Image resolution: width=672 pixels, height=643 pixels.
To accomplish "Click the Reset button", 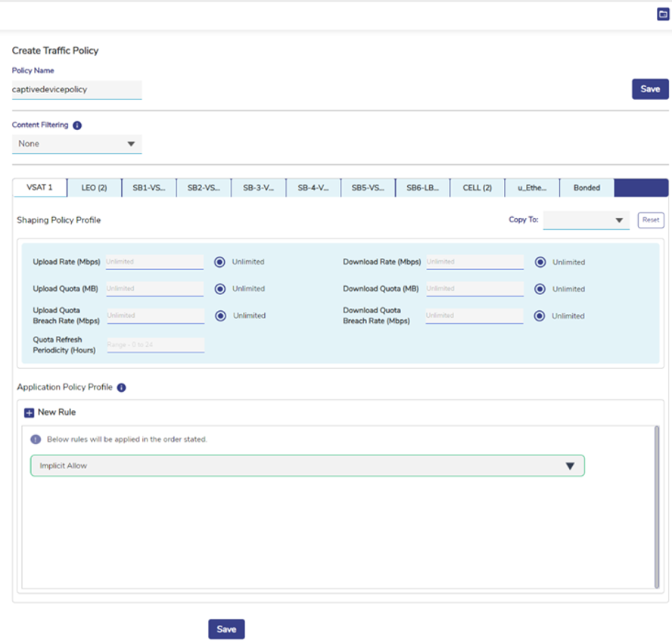I will point(651,220).
